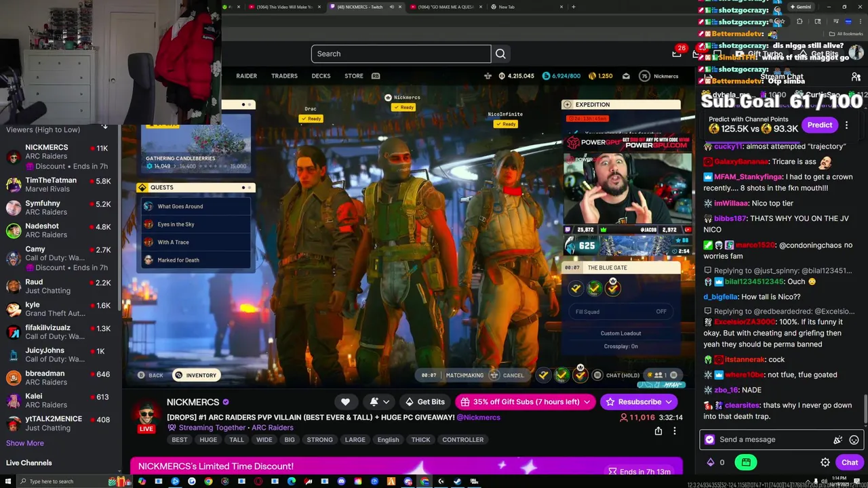
Task: Click the green rewards icon below chat
Action: 746,462
